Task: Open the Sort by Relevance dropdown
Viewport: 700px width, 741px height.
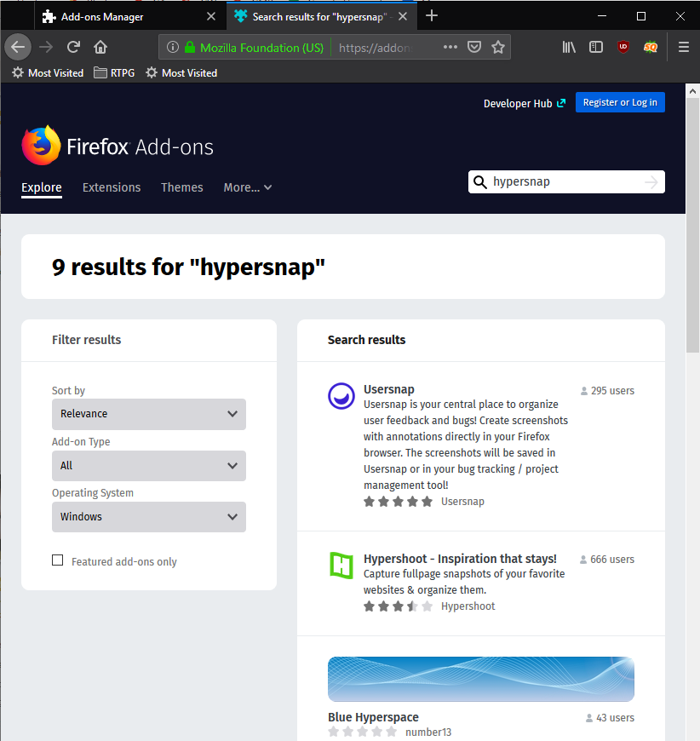Action: pos(149,414)
